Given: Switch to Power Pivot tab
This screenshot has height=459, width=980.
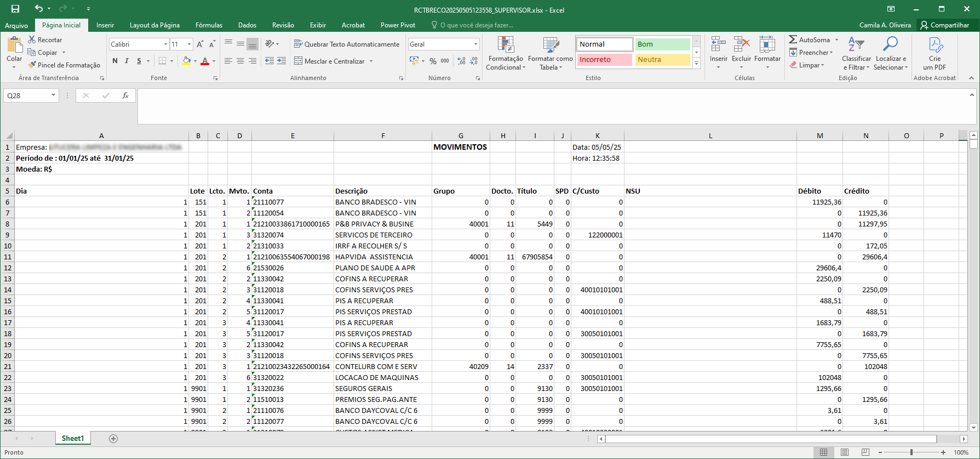Looking at the screenshot, I should [398, 25].
